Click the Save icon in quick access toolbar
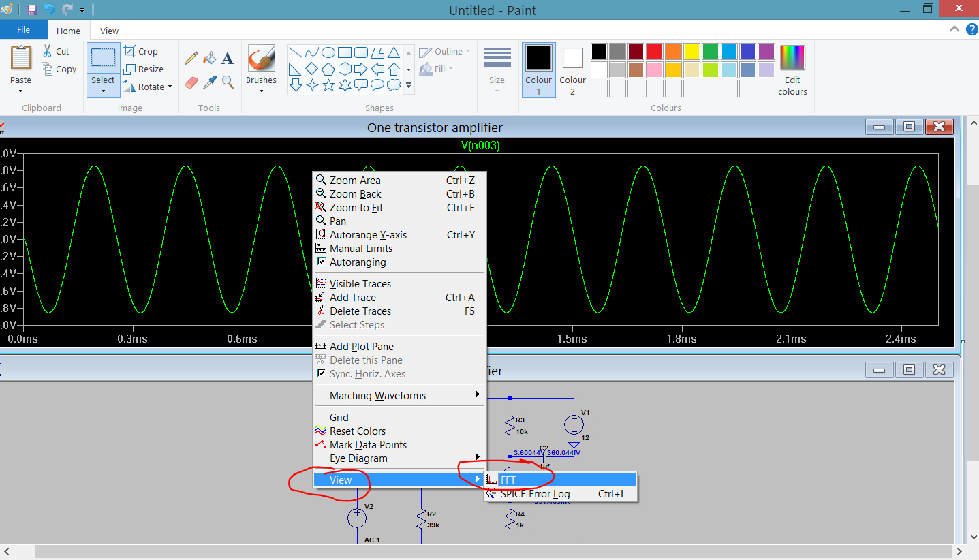The height and width of the screenshot is (560, 979). click(32, 10)
